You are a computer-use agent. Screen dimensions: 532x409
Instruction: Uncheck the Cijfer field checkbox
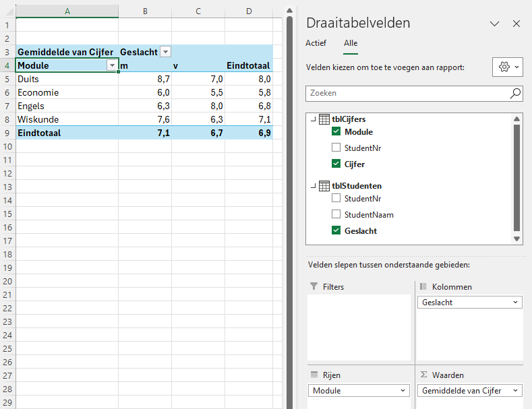point(336,164)
